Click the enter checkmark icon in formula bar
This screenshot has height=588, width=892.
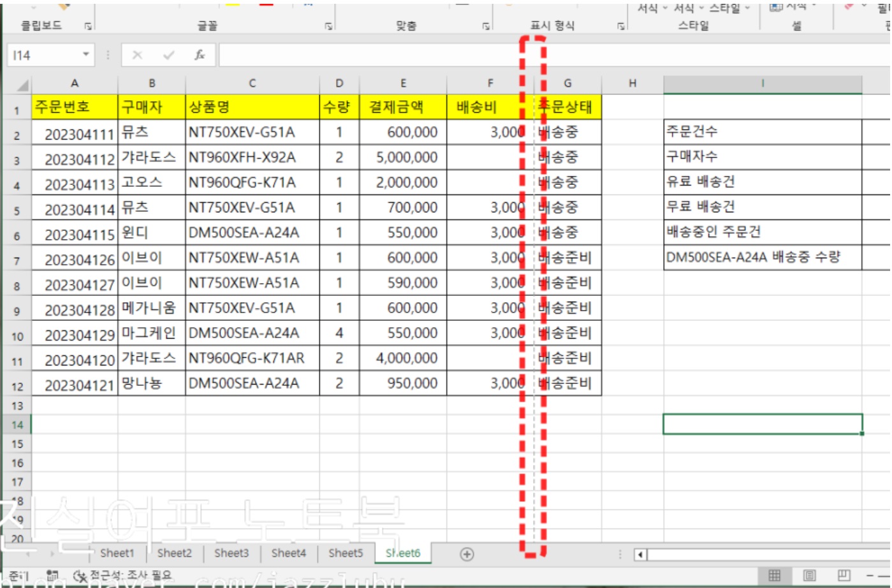tap(169, 55)
